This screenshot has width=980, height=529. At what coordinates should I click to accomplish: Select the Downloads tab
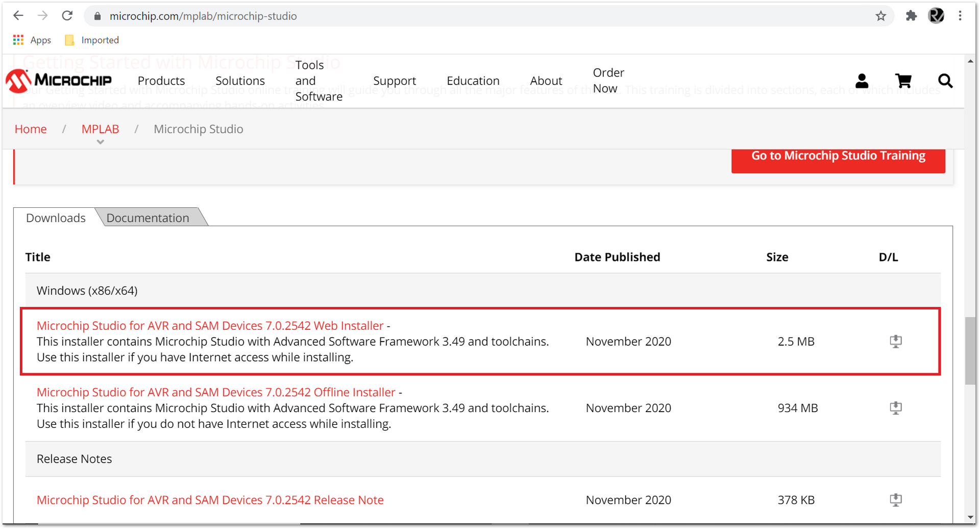[56, 218]
